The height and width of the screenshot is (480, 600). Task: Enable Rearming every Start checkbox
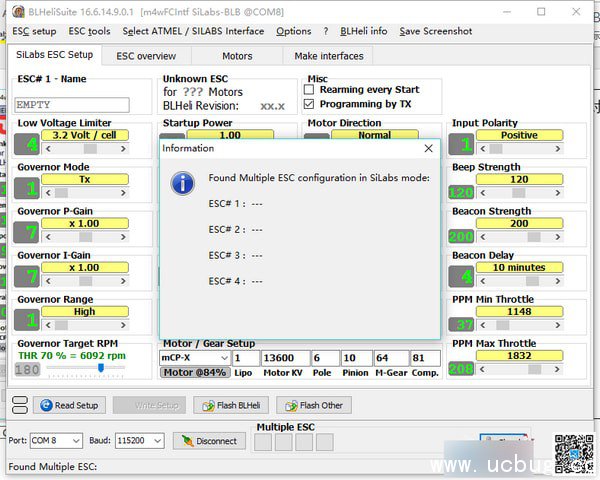(x=309, y=90)
